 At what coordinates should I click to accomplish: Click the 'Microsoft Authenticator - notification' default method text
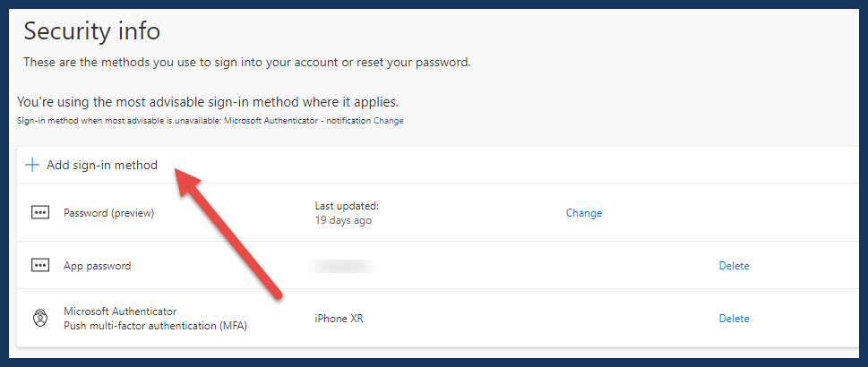(x=297, y=120)
